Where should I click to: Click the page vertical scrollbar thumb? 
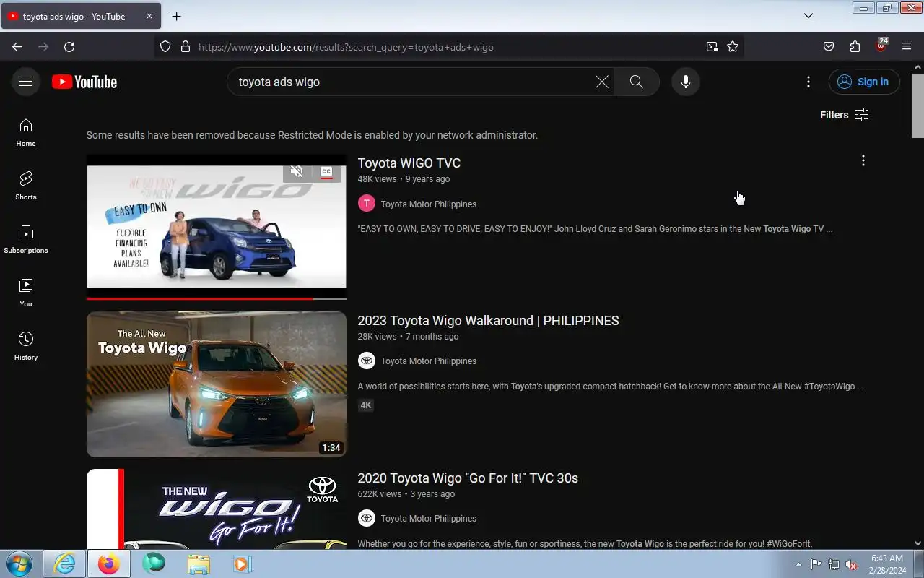(918, 105)
